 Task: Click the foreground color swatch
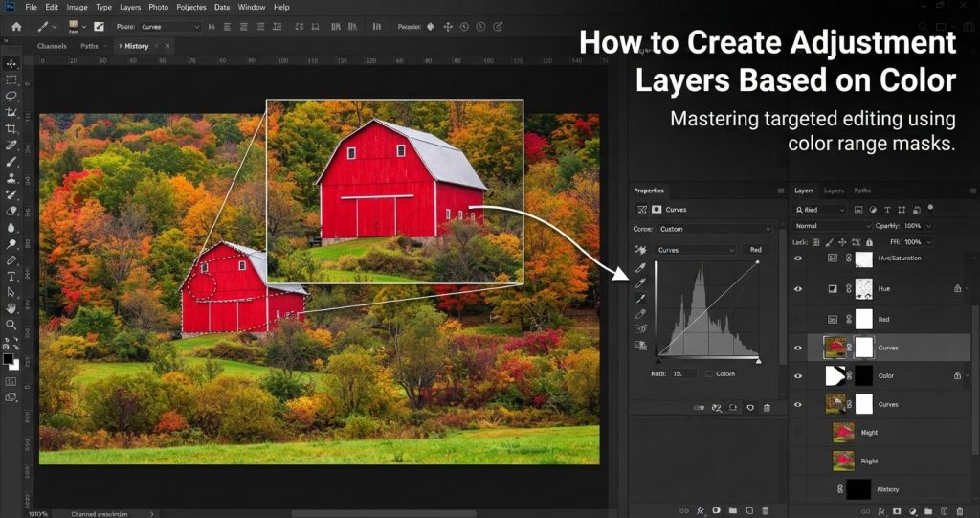[8, 359]
